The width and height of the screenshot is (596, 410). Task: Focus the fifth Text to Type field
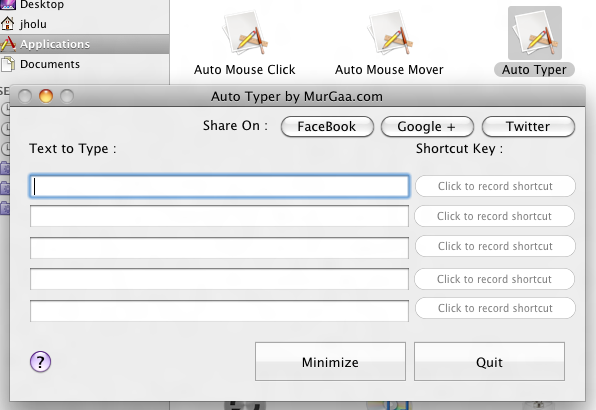click(x=219, y=311)
